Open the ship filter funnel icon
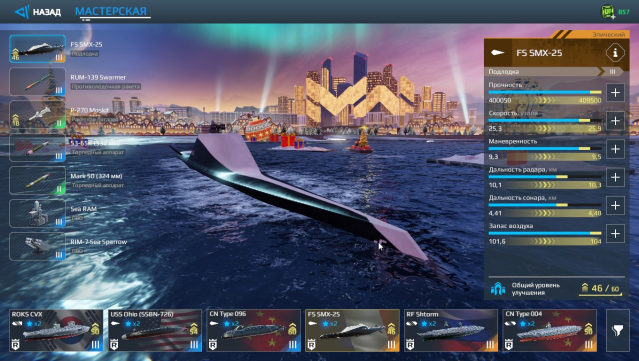Viewport: 639px width, 361px height. (618, 330)
